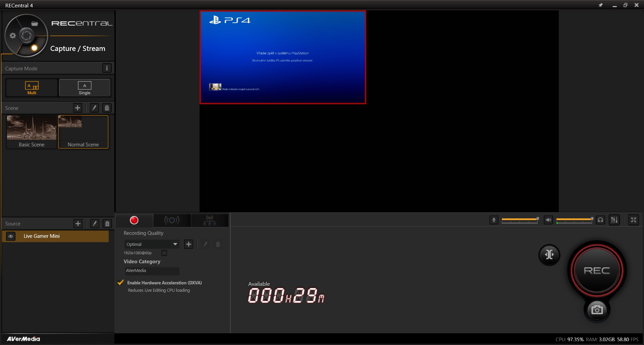
Task: Select Capture / Stream mode dot on the dial
Action: 34,48
